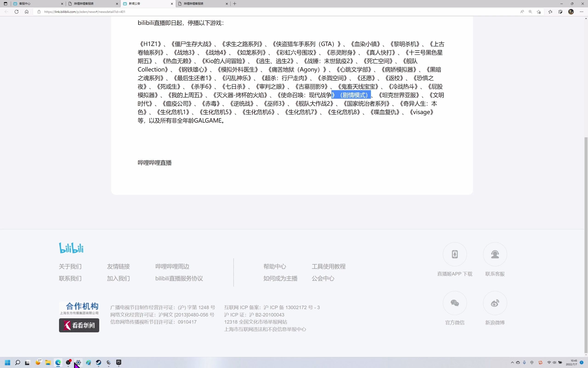Click the 直播姬APP 下载 phone icon
Screen dimensions: 588x368
tap(455, 254)
